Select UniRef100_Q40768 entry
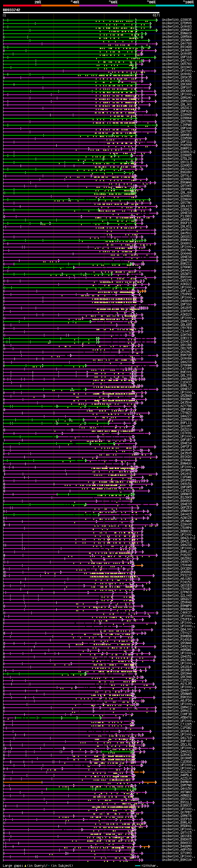The image size is (197, 868). click(177, 43)
